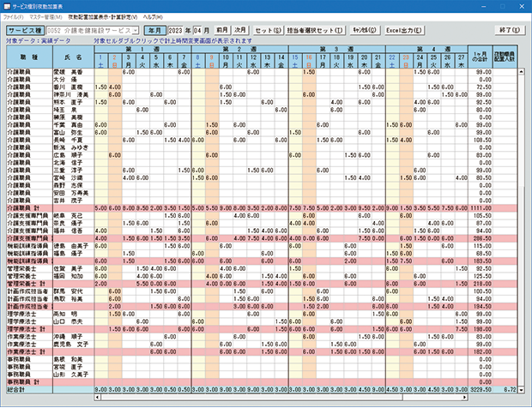
Task: Click horizontal scrollbar right arrow
Action: tap(464, 397)
